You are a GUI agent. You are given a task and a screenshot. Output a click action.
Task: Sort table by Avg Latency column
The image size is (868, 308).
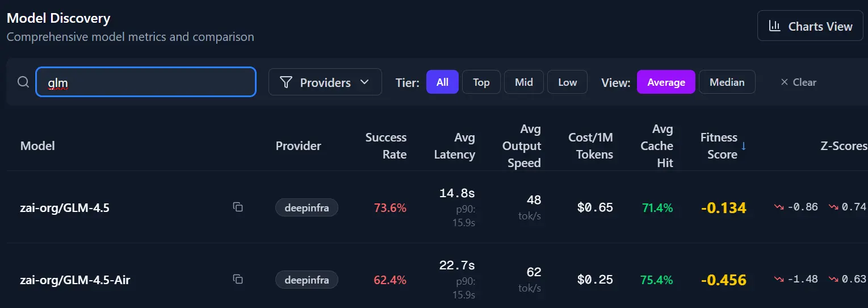pyautogui.click(x=454, y=146)
